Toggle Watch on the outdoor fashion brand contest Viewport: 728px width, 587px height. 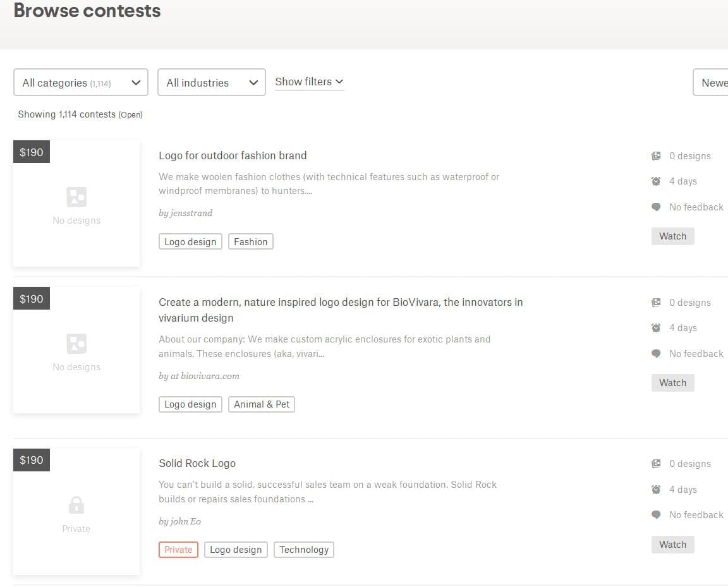tap(673, 236)
